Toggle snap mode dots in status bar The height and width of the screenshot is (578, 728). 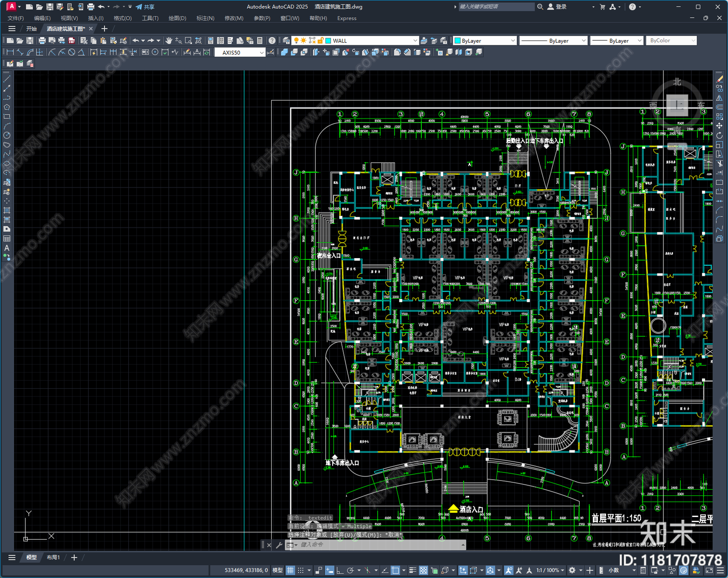coord(301,570)
